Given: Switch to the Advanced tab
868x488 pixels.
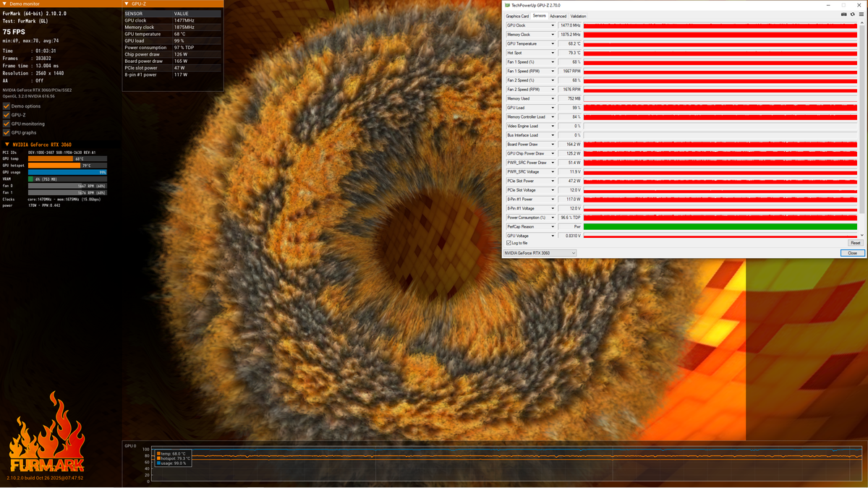Looking at the screenshot, I should click(558, 16).
